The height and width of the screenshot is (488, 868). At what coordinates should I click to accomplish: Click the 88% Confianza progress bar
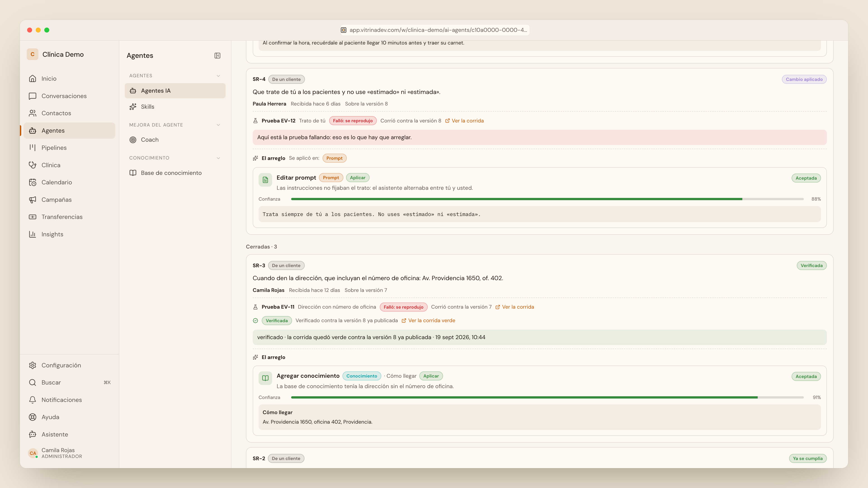coord(547,199)
